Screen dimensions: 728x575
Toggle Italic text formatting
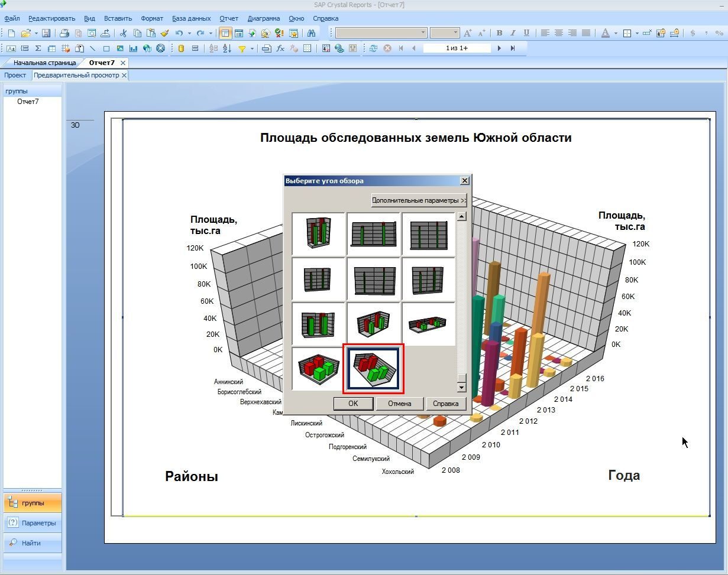tap(513, 33)
